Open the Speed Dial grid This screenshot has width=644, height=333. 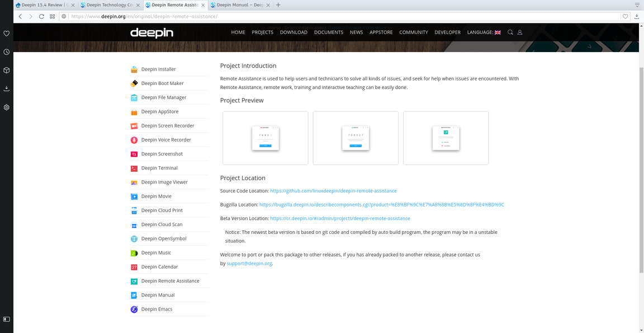pyautogui.click(x=52, y=16)
